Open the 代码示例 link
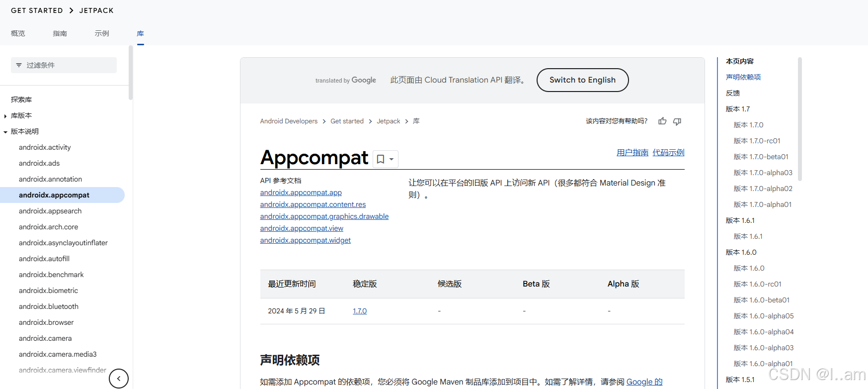Viewport: 868px width, 389px height. (x=668, y=153)
